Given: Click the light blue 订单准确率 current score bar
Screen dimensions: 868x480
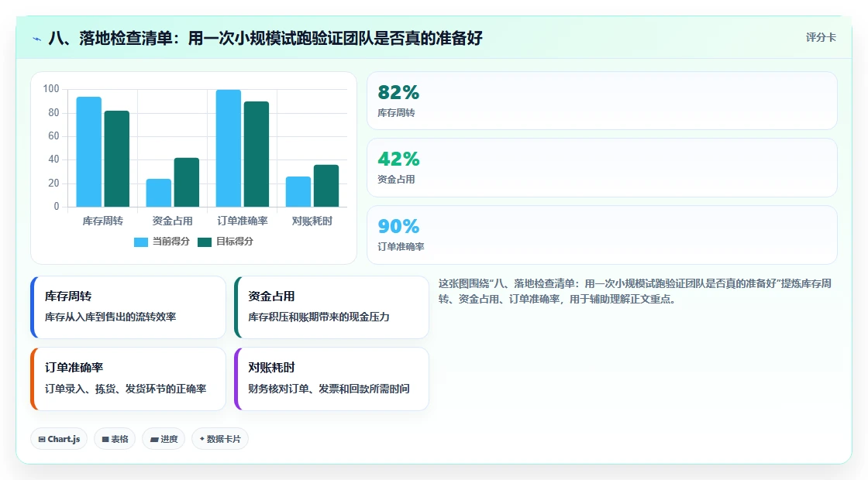Looking at the screenshot, I should click(x=229, y=148).
